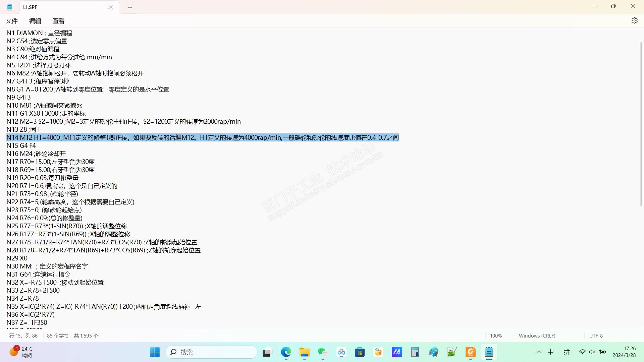Open Calculator from taskbar
The image size is (644, 362).
pos(415,352)
